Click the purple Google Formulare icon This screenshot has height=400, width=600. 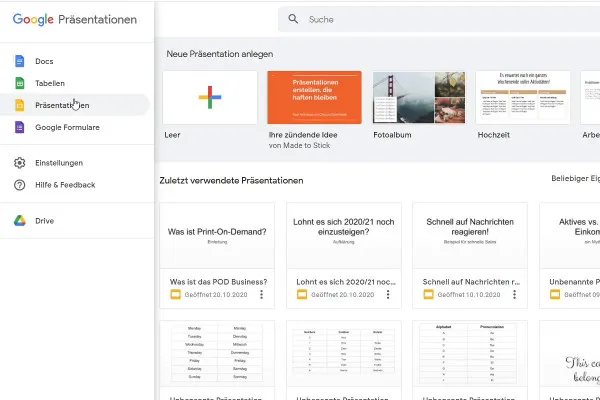20,127
